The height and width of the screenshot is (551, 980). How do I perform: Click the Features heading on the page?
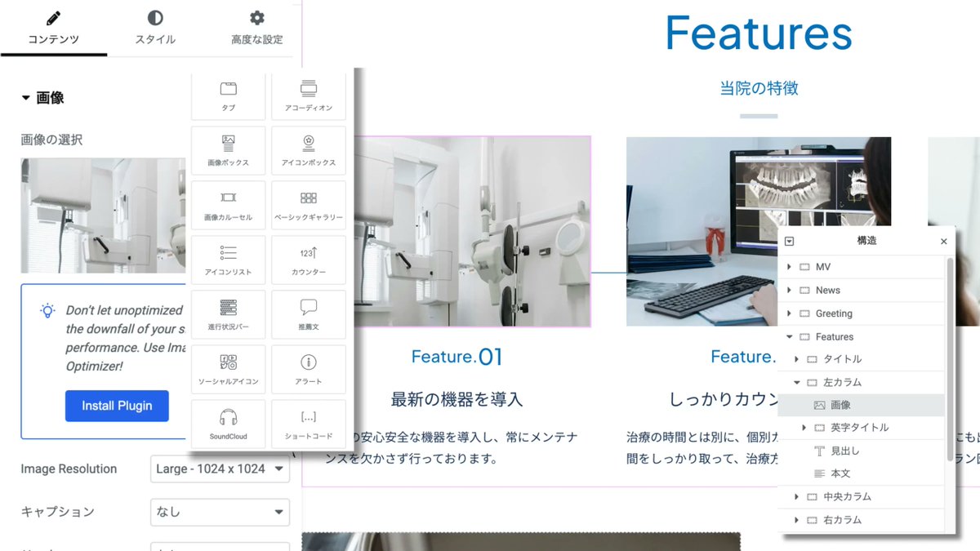coord(759,33)
